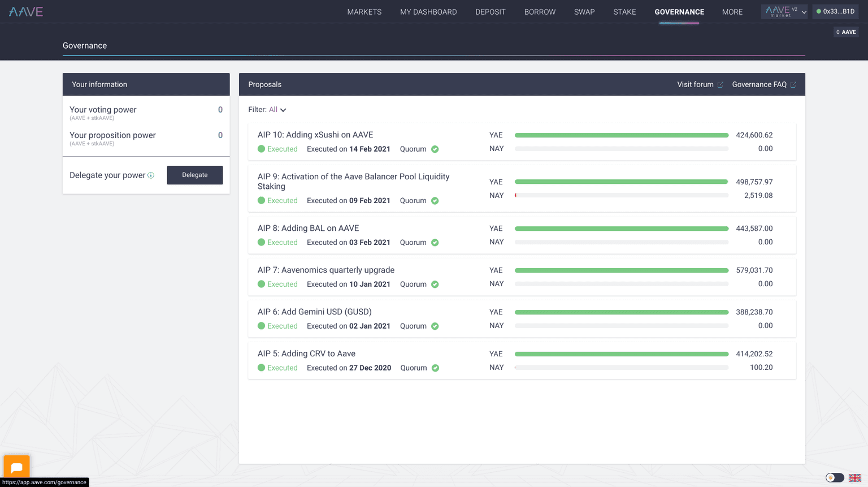Click the external link icon next to Governance FAQ
This screenshot has width=868, height=487.
coord(793,85)
